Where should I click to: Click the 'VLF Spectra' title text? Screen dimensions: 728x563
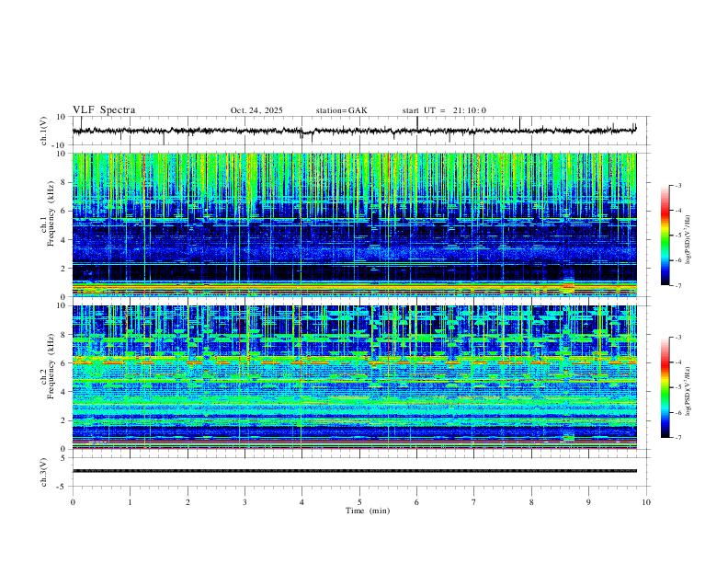click(104, 110)
